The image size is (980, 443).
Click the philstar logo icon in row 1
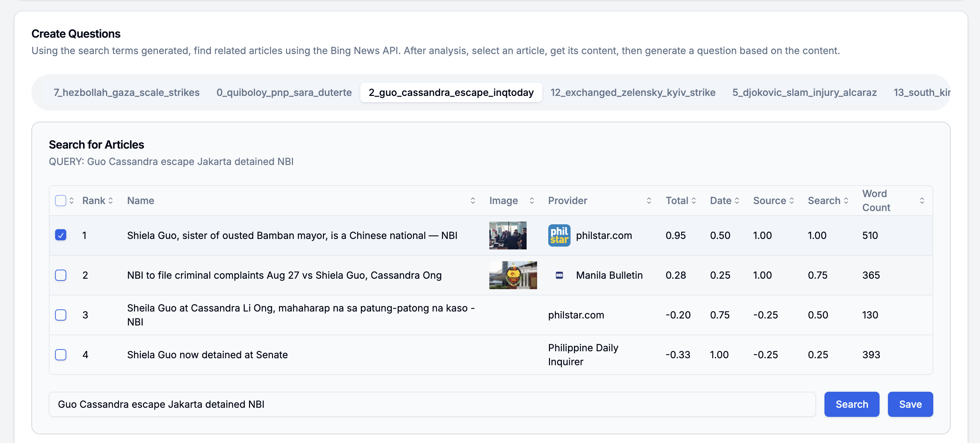[x=559, y=235]
